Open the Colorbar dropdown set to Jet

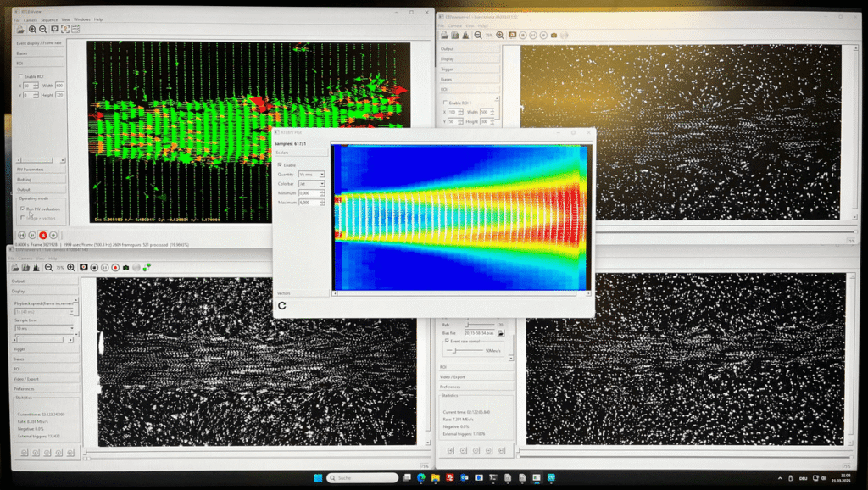310,184
